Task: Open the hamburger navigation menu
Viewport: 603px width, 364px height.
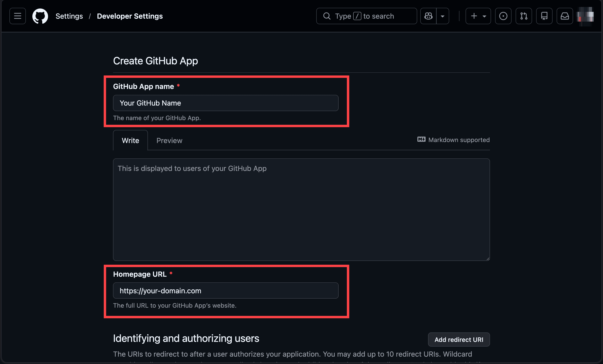Action: point(17,16)
